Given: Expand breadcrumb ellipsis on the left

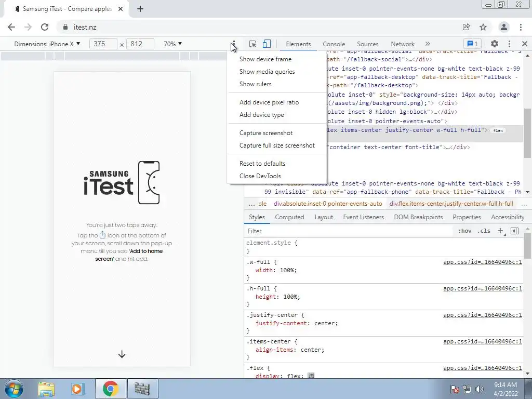Looking at the screenshot, I should pos(251,204).
